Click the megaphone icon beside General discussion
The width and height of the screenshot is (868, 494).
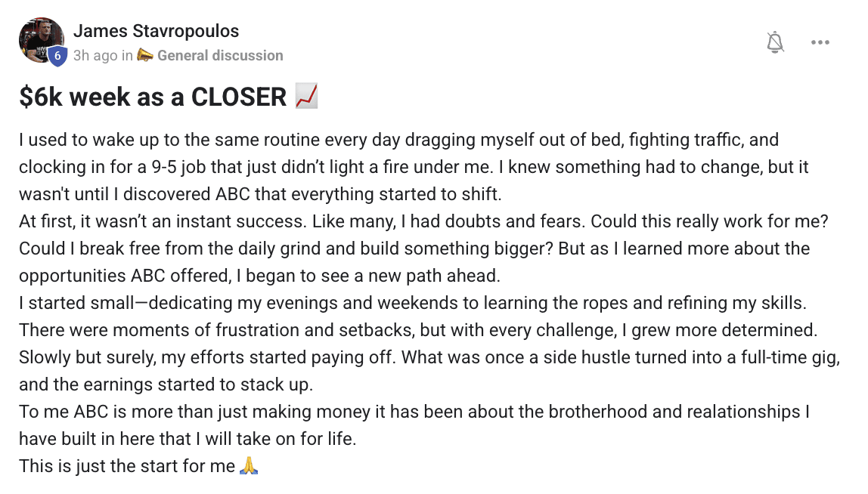tap(145, 55)
